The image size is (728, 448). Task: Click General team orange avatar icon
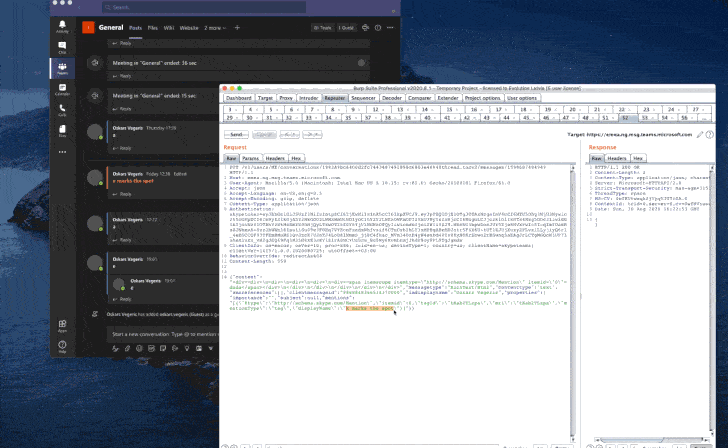[x=88, y=27]
